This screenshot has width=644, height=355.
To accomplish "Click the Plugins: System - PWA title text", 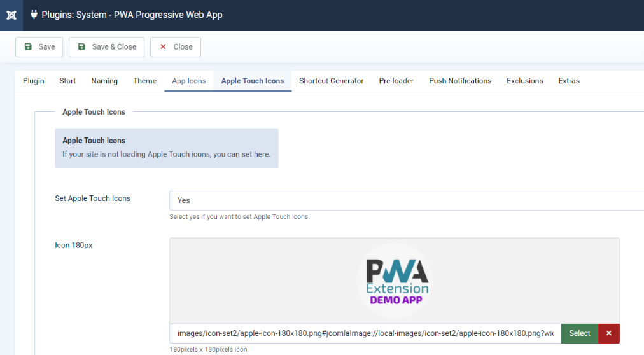I will click(132, 15).
